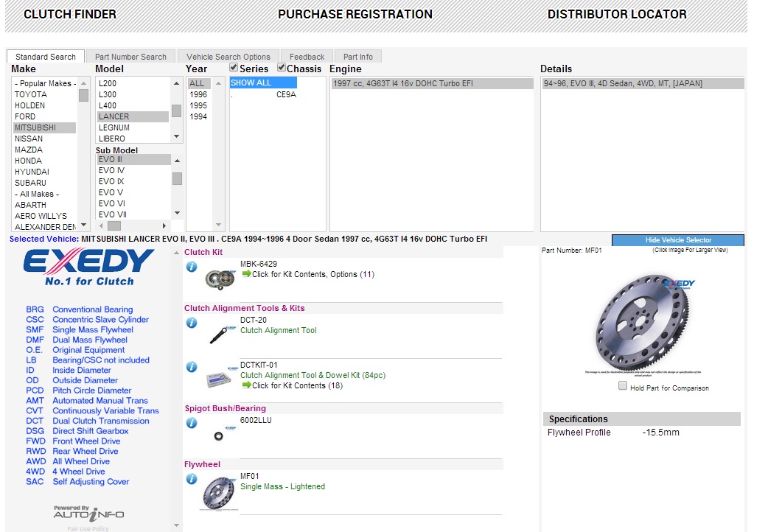The width and height of the screenshot is (768, 532).
Task: Click Sub Model horizontal scroll-left arrow
Action: pyautogui.click(x=102, y=225)
